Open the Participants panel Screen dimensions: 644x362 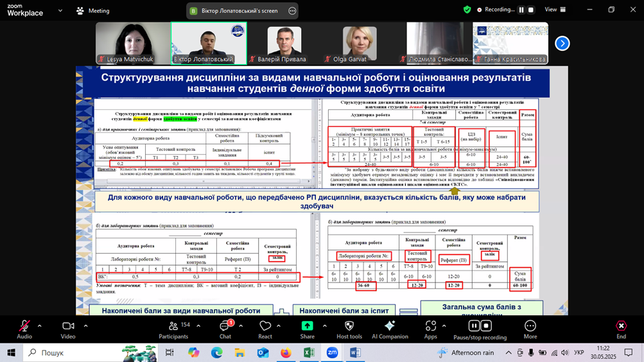pos(173,329)
